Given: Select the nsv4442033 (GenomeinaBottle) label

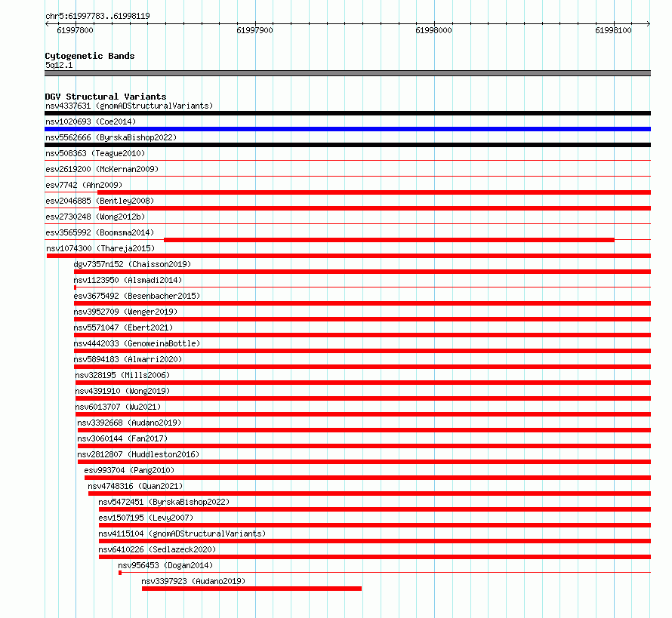Looking at the screenshot, I should [137, 343].
